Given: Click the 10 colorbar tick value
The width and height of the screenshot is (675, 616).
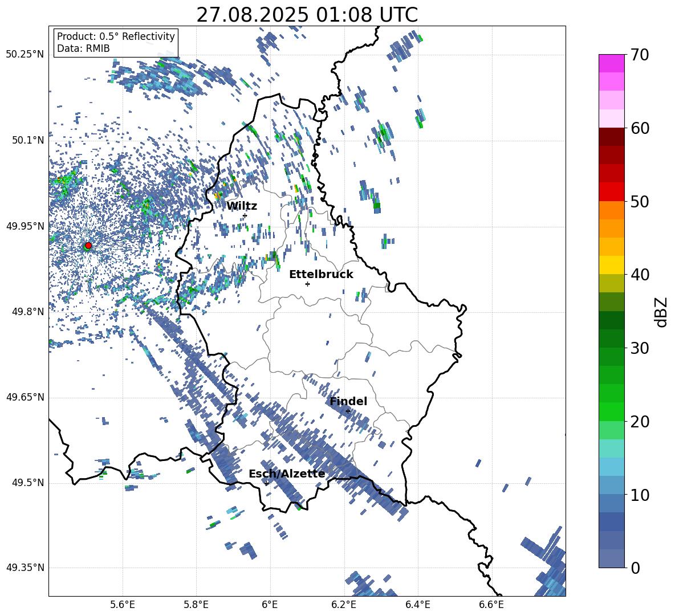Looking at the screenshot, I should [x=640, y=495].
